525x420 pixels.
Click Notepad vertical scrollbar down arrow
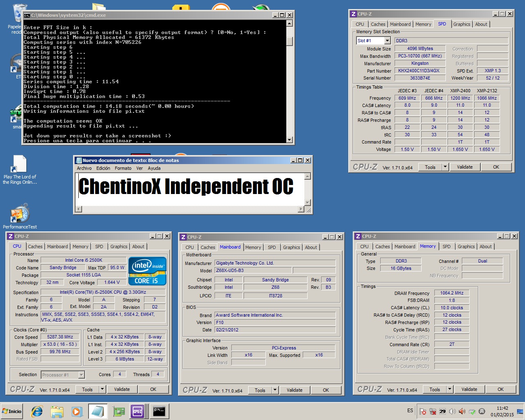(308, 202)
